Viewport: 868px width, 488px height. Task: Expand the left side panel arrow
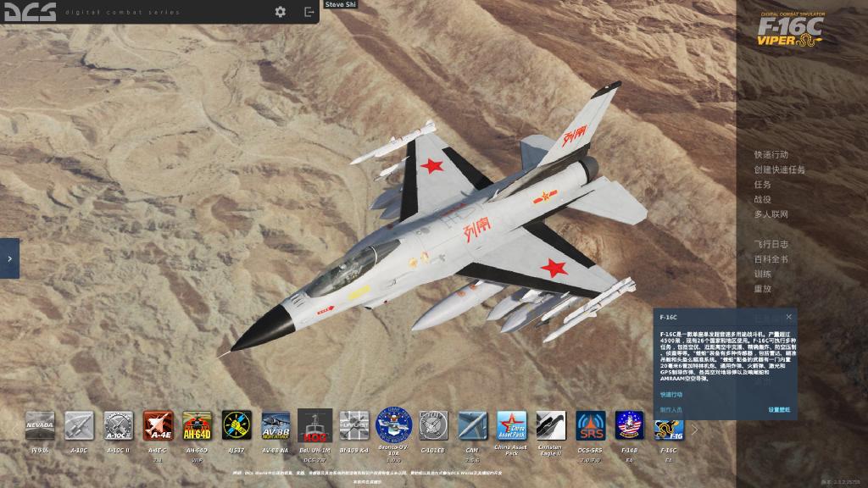[x=9, y=258]
